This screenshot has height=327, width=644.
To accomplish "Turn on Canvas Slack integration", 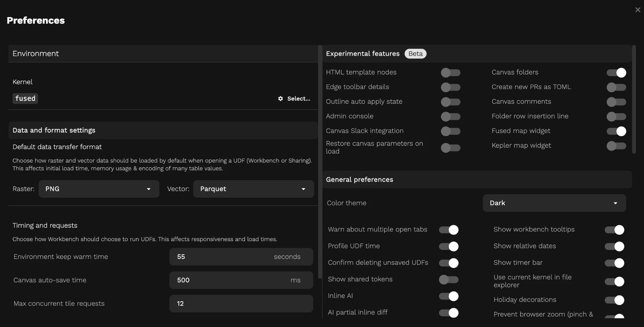I will click(x=450, y=131).
